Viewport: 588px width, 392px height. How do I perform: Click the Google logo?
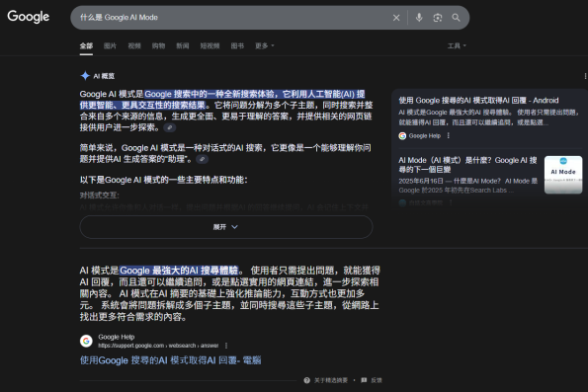coord(28,17)
